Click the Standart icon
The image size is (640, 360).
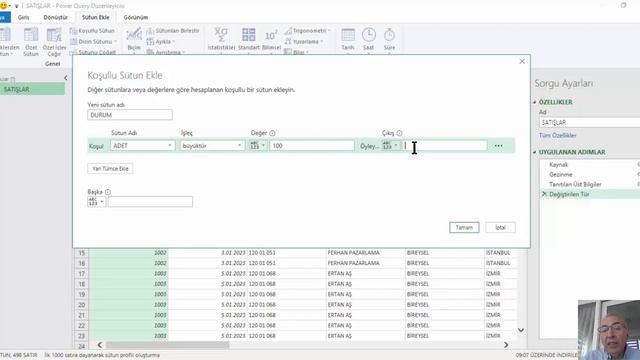pos(249,40)
